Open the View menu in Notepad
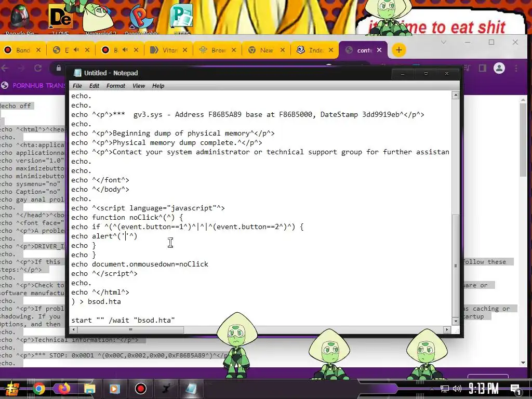Screen dimensions: 532x399 pos(138,86)
